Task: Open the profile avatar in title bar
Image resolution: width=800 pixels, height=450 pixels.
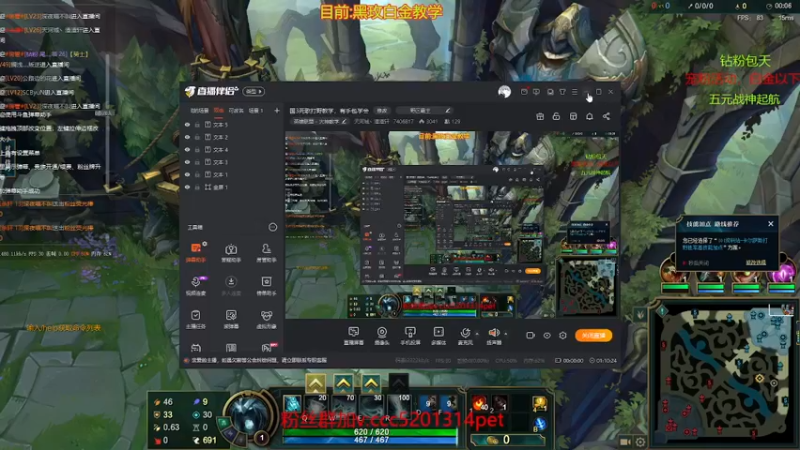Action: [x=504, y=92]
